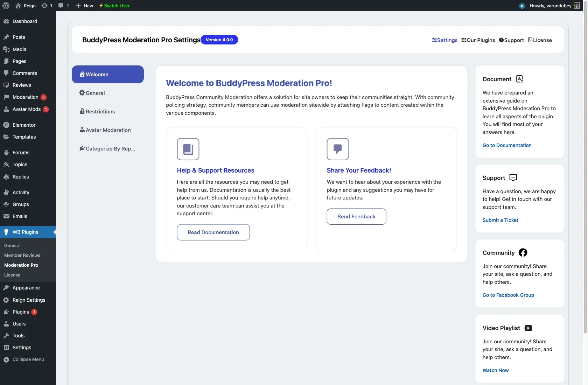Switch to the General settings tab
Screen dimensions: 588x385
click(x=108, y=93)
